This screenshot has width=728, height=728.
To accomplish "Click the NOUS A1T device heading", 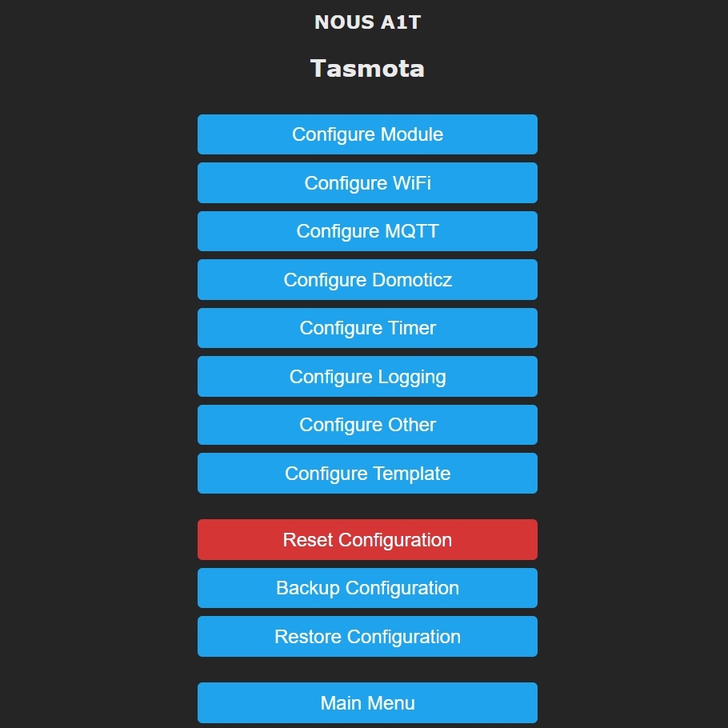I will (x=367, y=22).
